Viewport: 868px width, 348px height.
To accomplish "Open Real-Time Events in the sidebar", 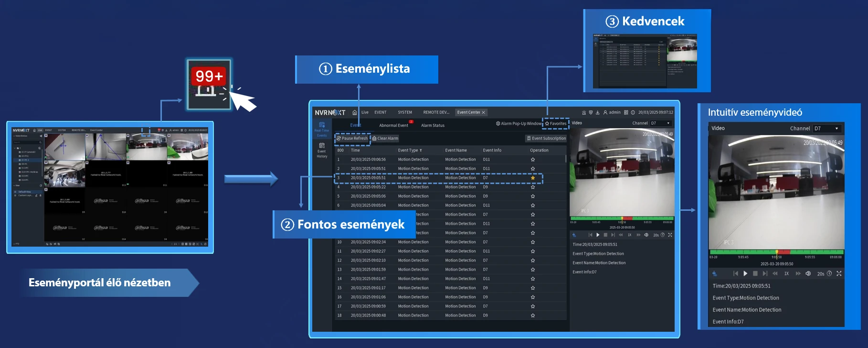I will [322, 129].
